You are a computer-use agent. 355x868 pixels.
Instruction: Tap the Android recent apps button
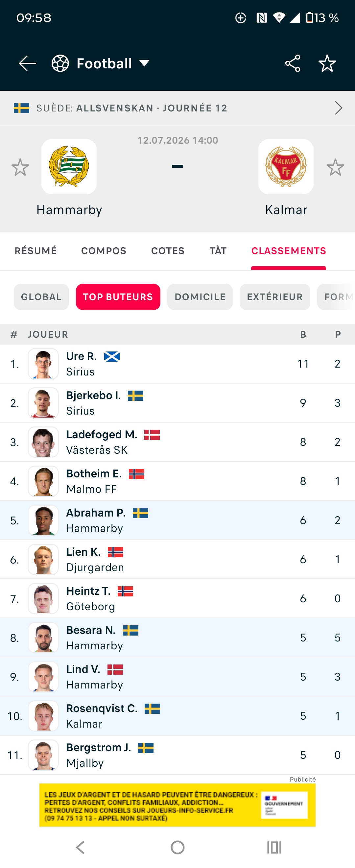(x=274, y=847)
